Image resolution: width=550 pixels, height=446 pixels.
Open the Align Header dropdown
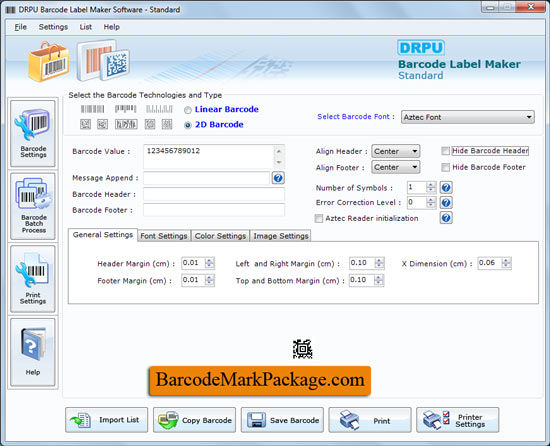[x=395, y=151]
